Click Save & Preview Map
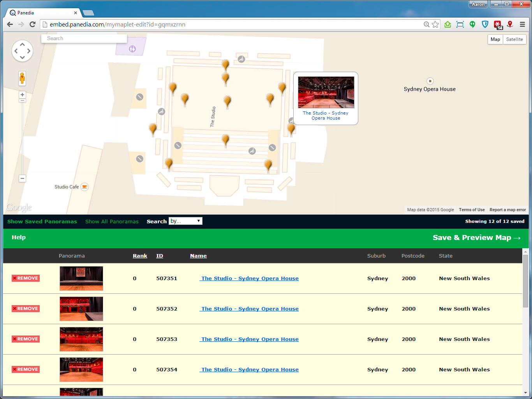 click(477, 238)
